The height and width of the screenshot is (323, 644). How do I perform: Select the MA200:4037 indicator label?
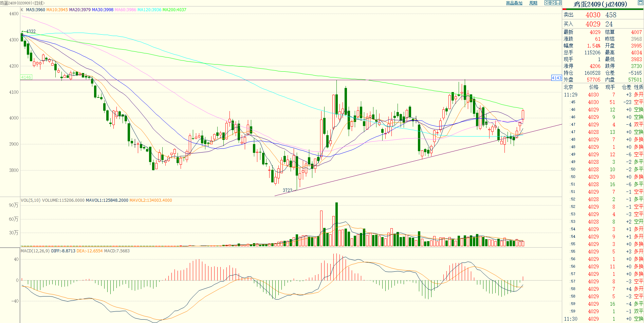174,10
